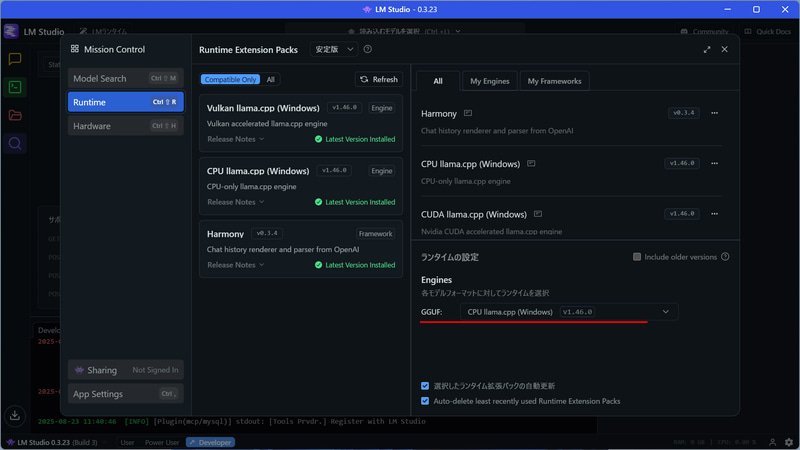This screenshot has width=800, height=450.
Task: Expand CPU llama.cpp Release Notes
Action: click(x=236, y=202)
